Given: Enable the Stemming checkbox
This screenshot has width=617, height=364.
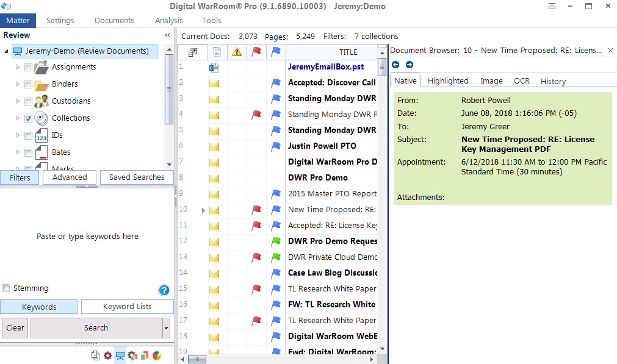Looking at the screenshot, I should (x=6, y=288).
